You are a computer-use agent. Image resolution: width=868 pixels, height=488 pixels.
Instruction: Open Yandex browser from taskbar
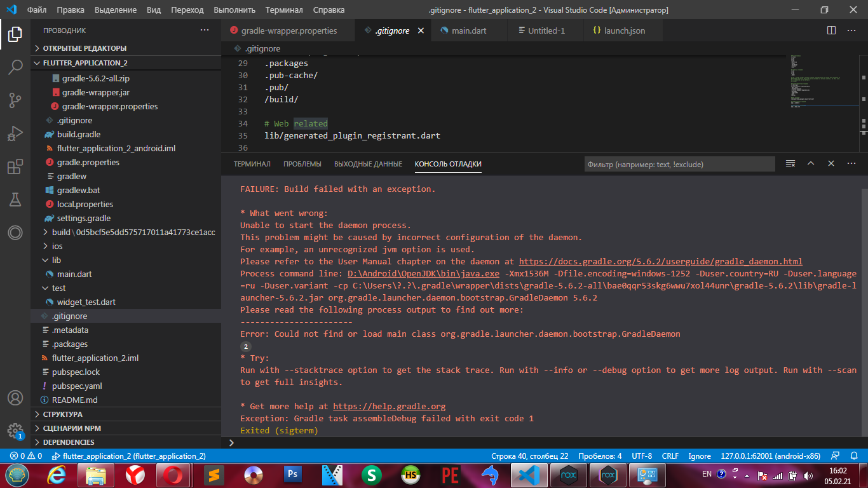pyautogui.click(x=135, y=475)
